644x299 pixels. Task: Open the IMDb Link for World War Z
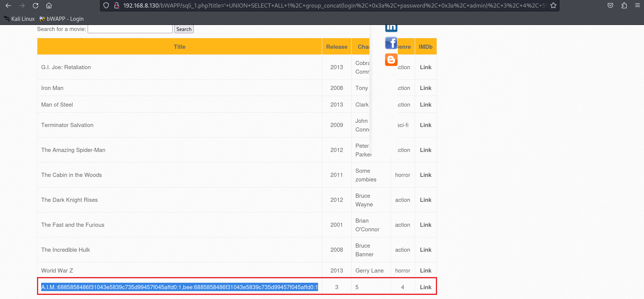point(426,271)
